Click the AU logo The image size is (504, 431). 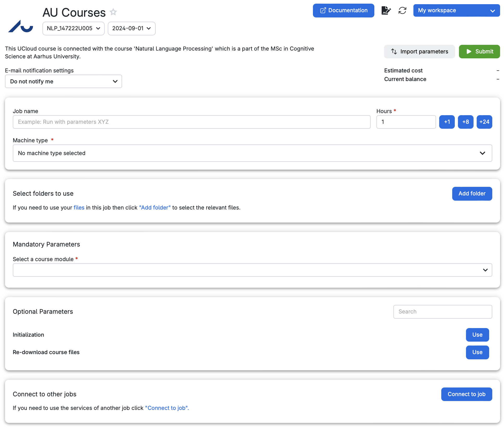[x=21, y=26]
